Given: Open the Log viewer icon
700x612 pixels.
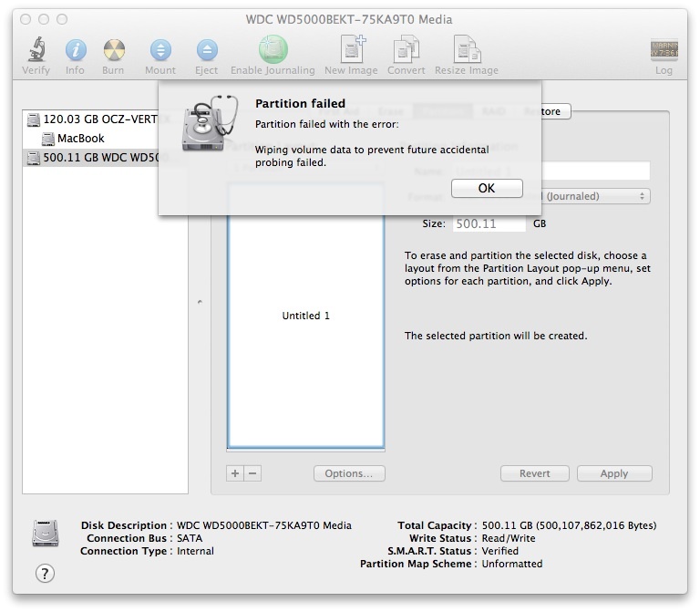Looking at the screenshot, I should 664,49.
